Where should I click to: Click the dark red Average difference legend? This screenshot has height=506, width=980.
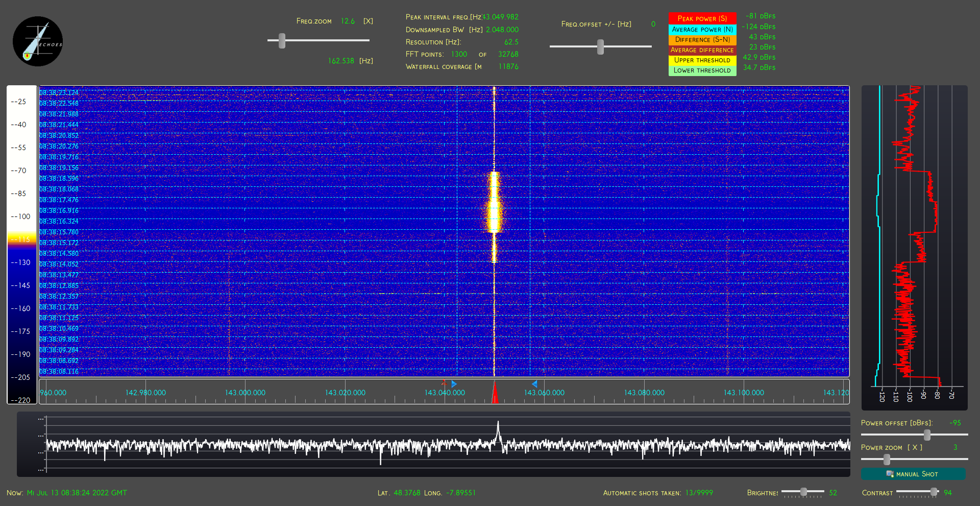coord(702,50)
